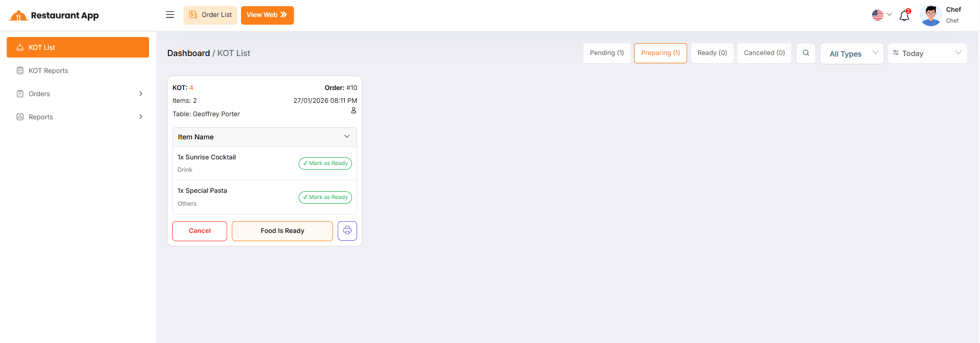Viewport: 980px width, 343px height.
Task: Collapse the Item Name section
Action: (x=346, y=137)
